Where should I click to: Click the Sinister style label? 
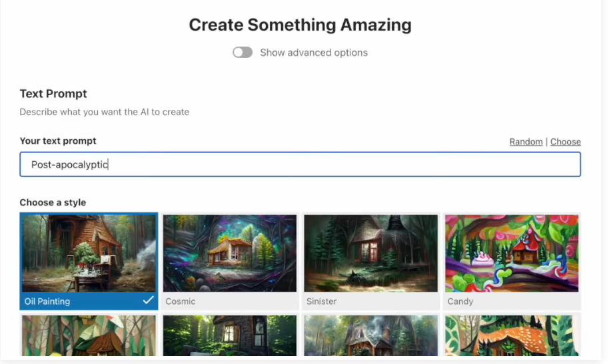tap(321, 301)
